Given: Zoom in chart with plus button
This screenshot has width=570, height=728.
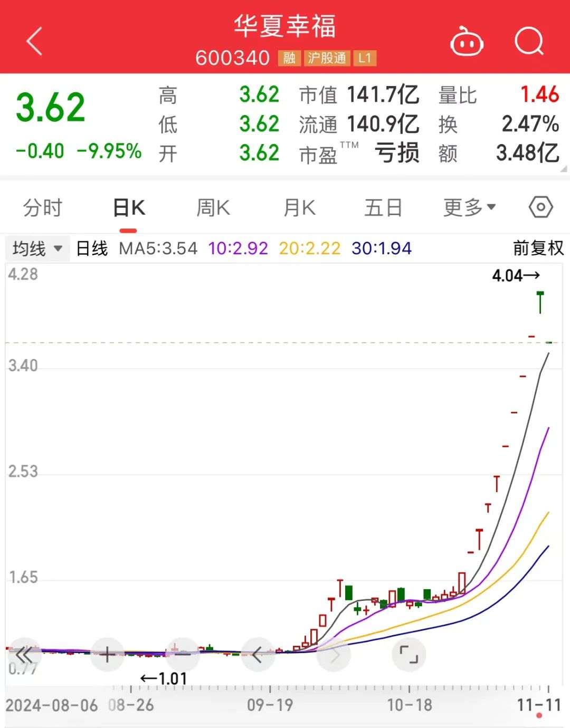Looking at the screenshot, I should (x=107, y=655).
